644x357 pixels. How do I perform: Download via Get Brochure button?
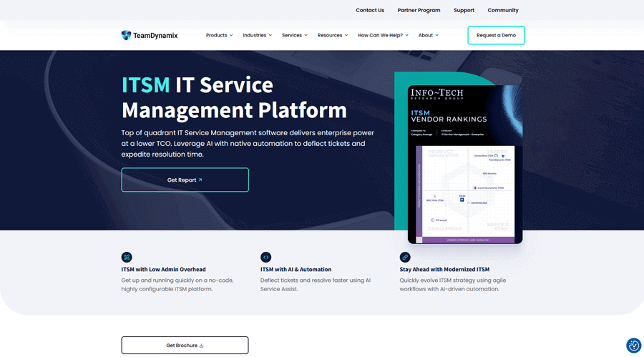tap(185, 346)
